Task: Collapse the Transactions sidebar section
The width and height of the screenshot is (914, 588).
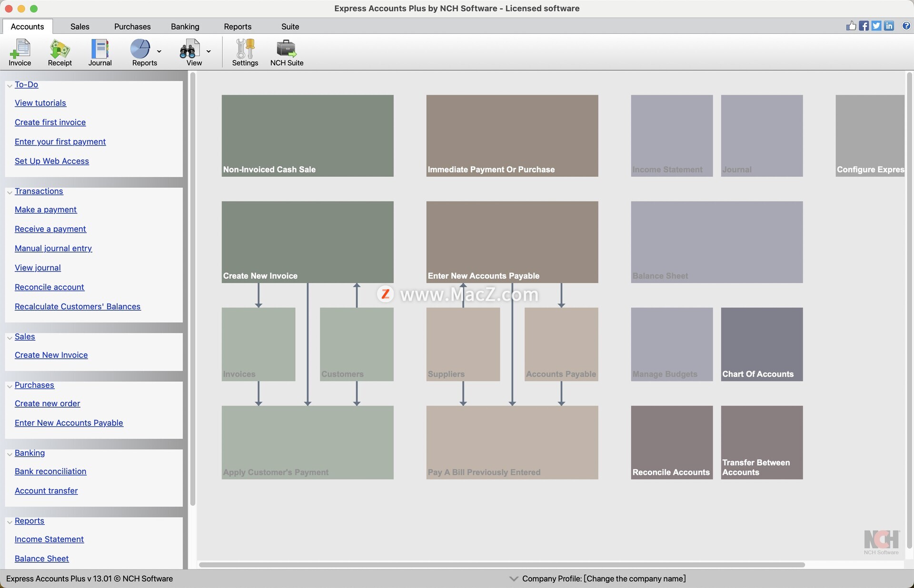Action: (x=10, y=192)
